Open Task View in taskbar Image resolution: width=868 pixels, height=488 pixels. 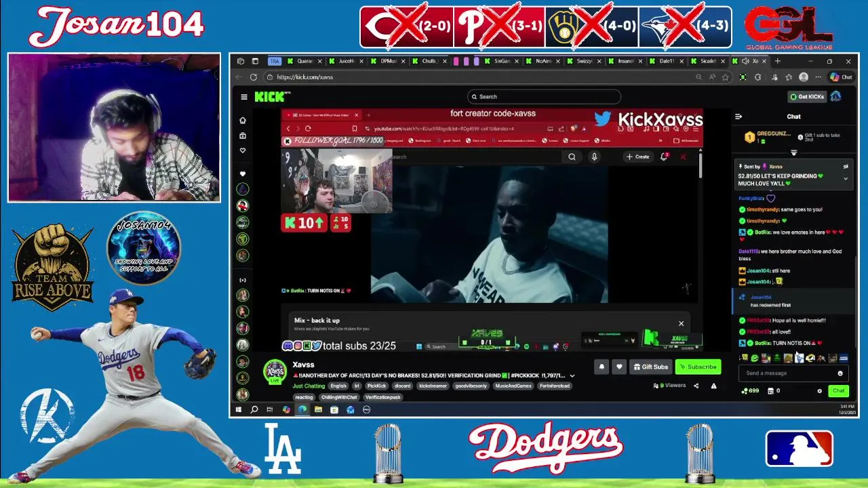point(269,409)
